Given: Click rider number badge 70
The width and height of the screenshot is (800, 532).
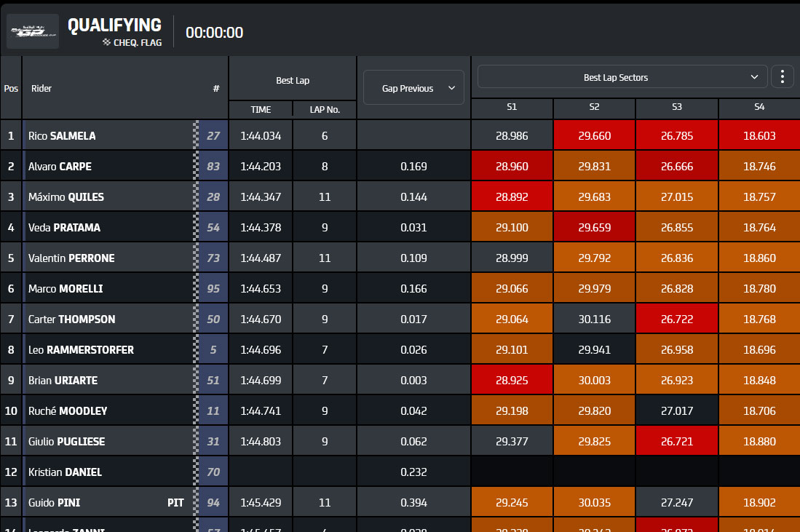Looking at the screenshot, I should (x=213, y=472).
